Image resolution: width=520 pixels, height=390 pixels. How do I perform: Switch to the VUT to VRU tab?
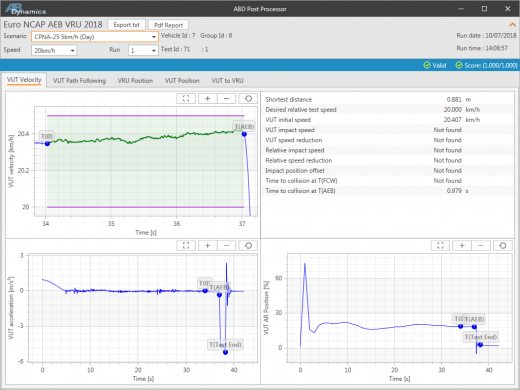pos(227,81)
